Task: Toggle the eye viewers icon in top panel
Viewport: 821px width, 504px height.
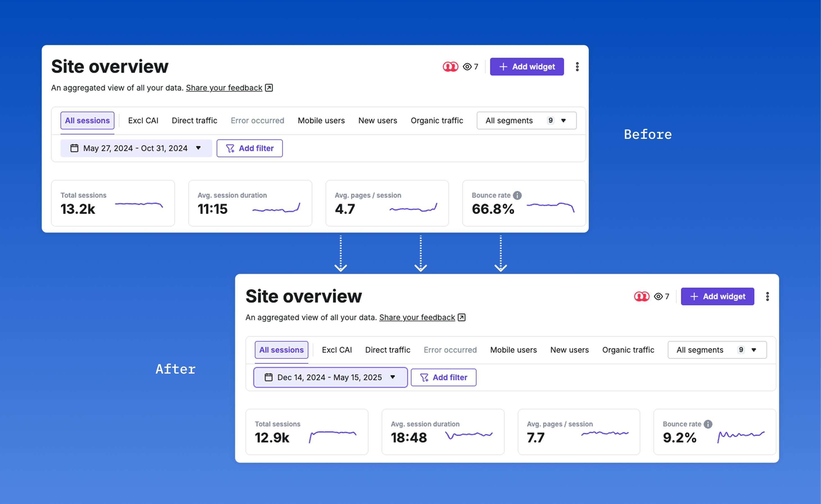Action: point(467,67)
